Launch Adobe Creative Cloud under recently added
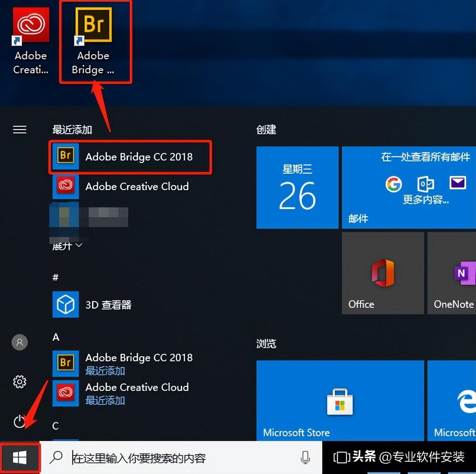This screenshot has height=474, width=476. point(130,186)
